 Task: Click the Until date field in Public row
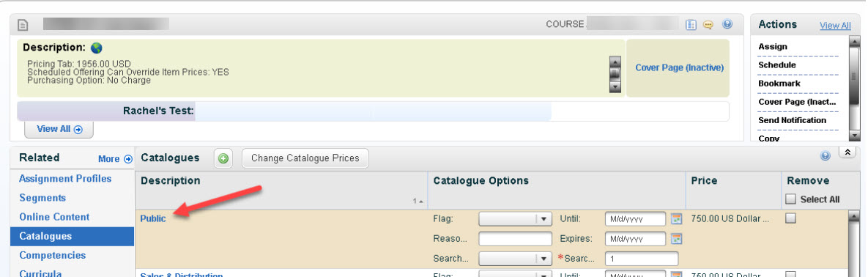click(636, 219)
